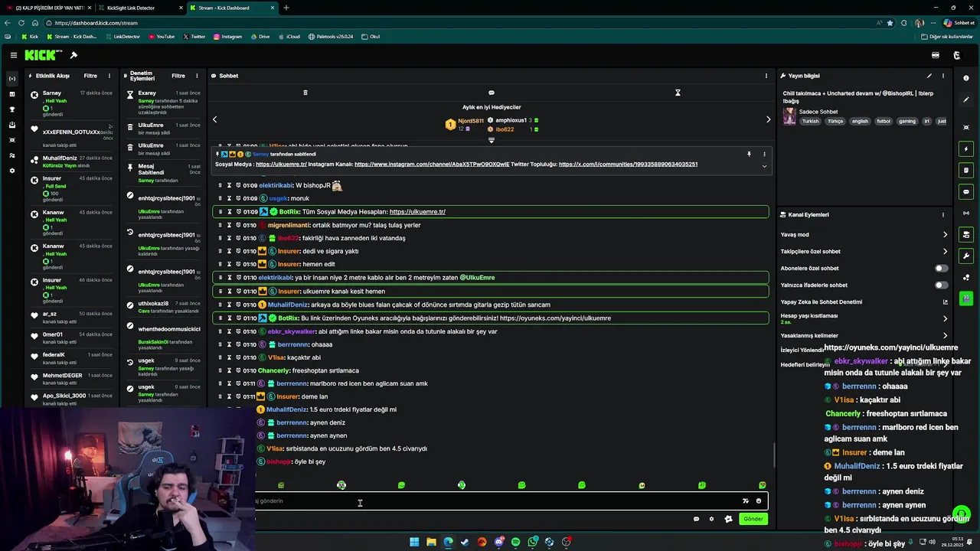Open chat settings gear below input
This screenshot has width=980, height=551.
pyautogui.click(x=711, y=519)
